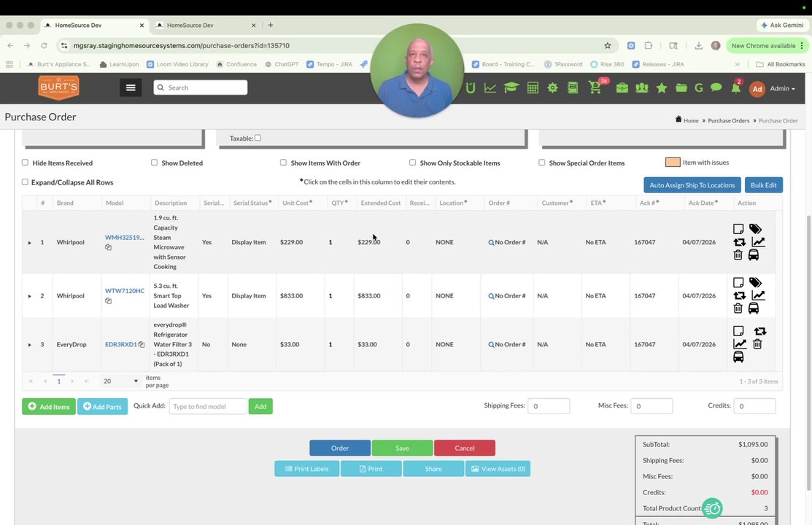This screenshot has height=525, width=812.
Task: Open the notification bell with 2 badge
Action: click(736, 87)
